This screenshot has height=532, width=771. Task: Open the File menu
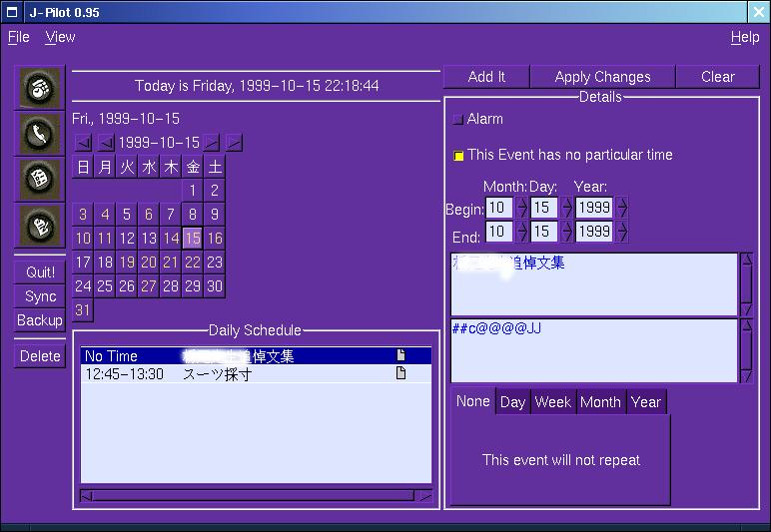click(19, 37)
